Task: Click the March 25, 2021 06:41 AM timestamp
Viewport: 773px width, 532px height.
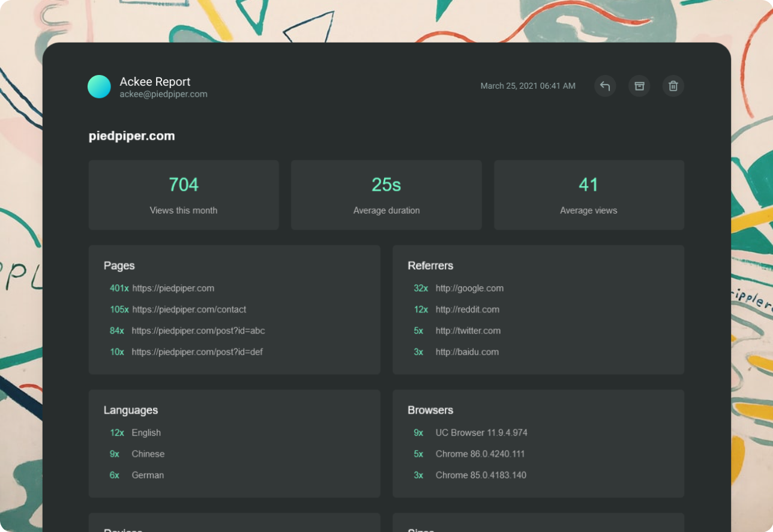Action: (528, 86)
